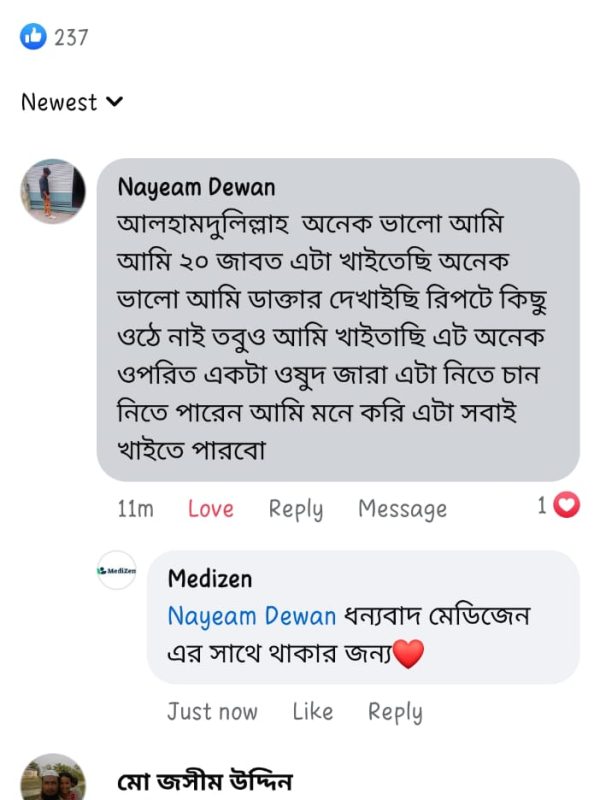Click the Nayeam Dewan commenter name

[x=196, y=187]
